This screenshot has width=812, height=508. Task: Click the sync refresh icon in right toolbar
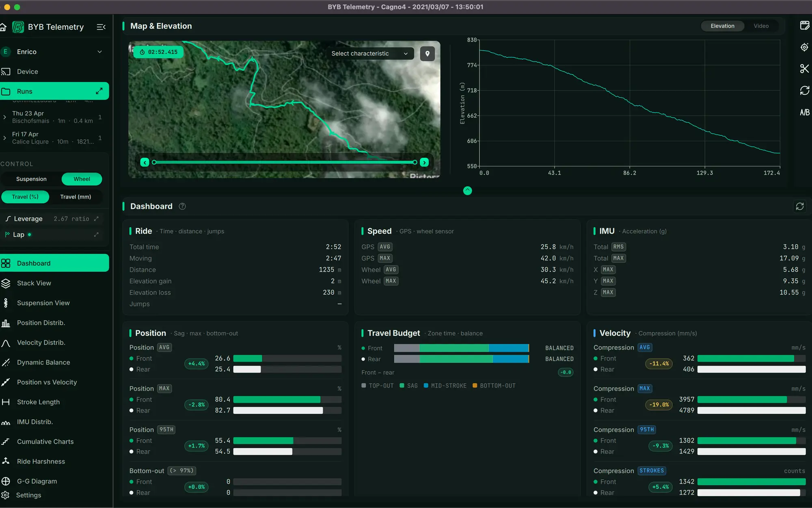[x=804, y=90]
